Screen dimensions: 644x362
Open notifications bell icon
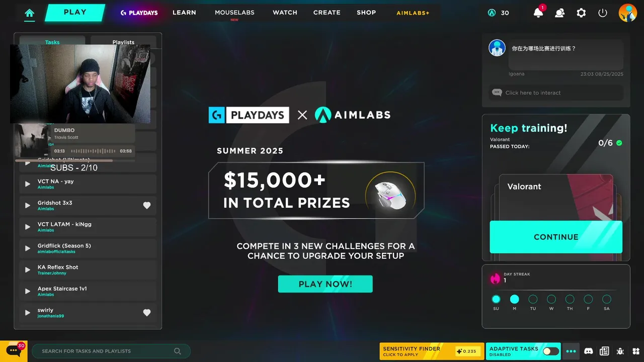[x=538, y=13]
